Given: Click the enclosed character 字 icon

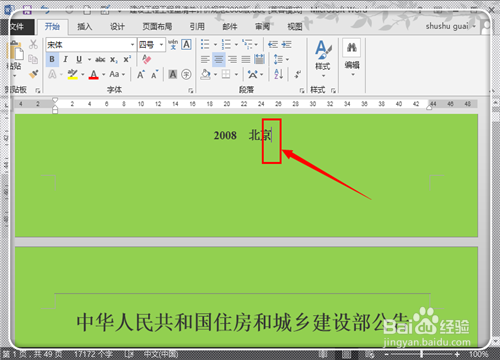Looking at the screenshot, I should 186,74.
